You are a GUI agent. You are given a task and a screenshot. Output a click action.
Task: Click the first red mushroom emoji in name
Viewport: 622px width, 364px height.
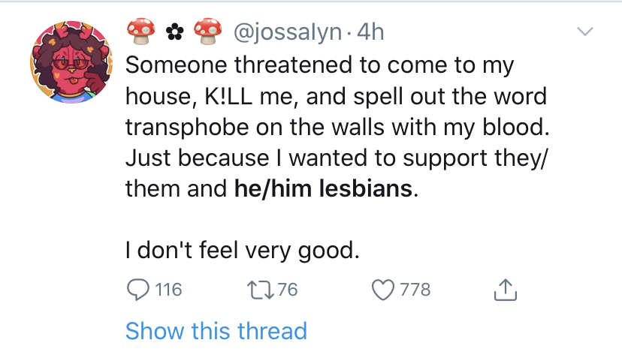(140, 32)
